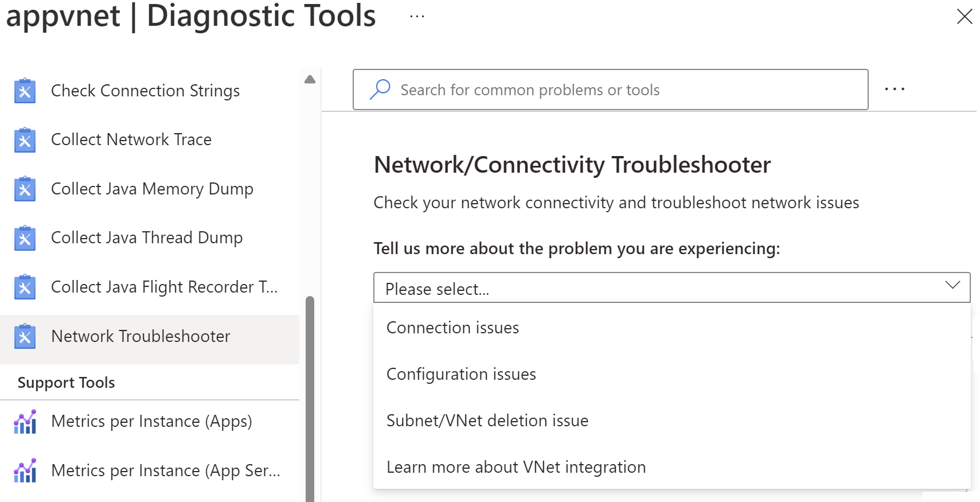Open the 'Please select...' problem dropdown

click(x=671, y=287)
